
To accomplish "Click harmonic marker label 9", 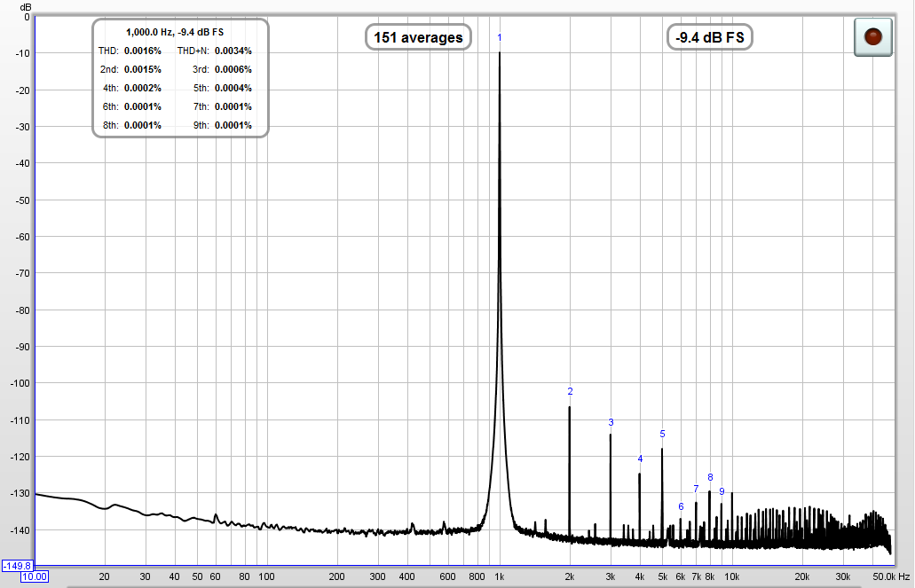I will [722, 491].
